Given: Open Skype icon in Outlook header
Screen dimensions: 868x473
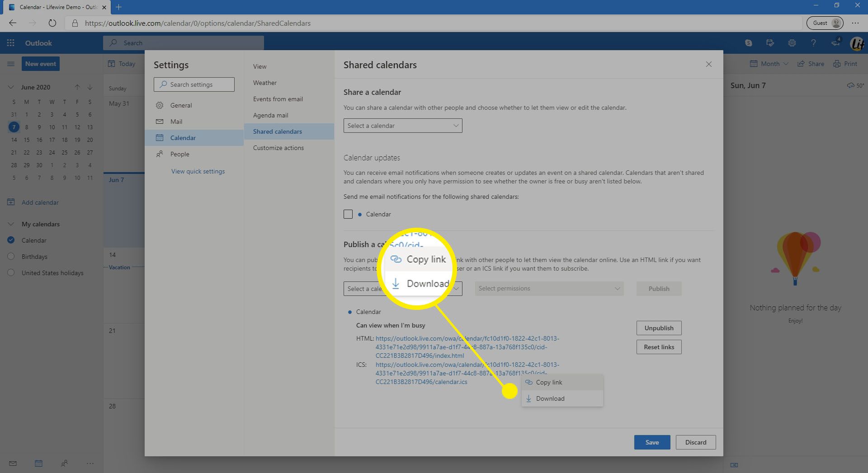Looking at the screenshot, I should [x=749, y=43].
